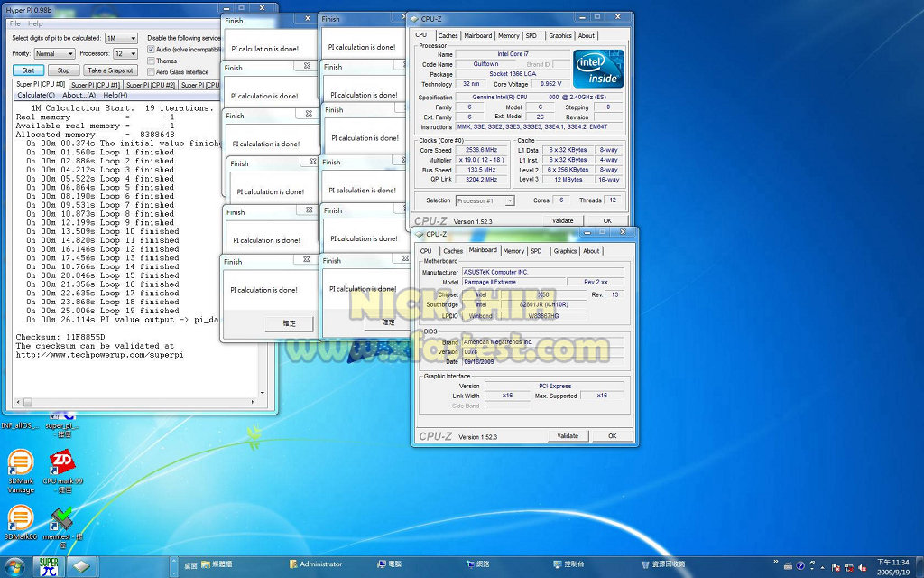Click the Super PI taskbar icon
Screen dimensions: 924x578
point(49,566)
